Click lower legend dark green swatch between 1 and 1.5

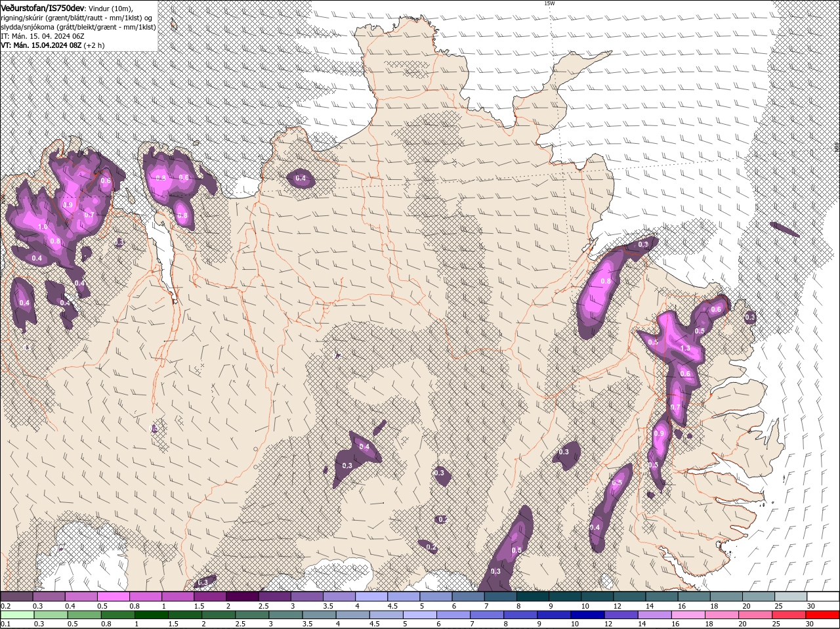(151, 615)
